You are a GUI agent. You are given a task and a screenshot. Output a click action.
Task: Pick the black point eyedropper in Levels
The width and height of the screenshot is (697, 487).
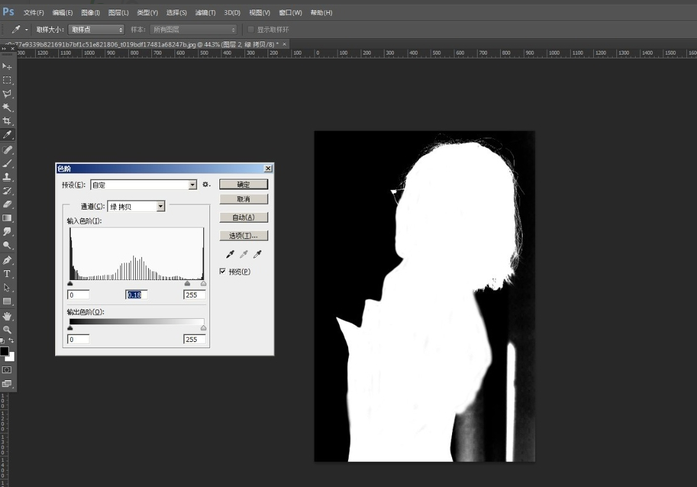coord(229,255)
